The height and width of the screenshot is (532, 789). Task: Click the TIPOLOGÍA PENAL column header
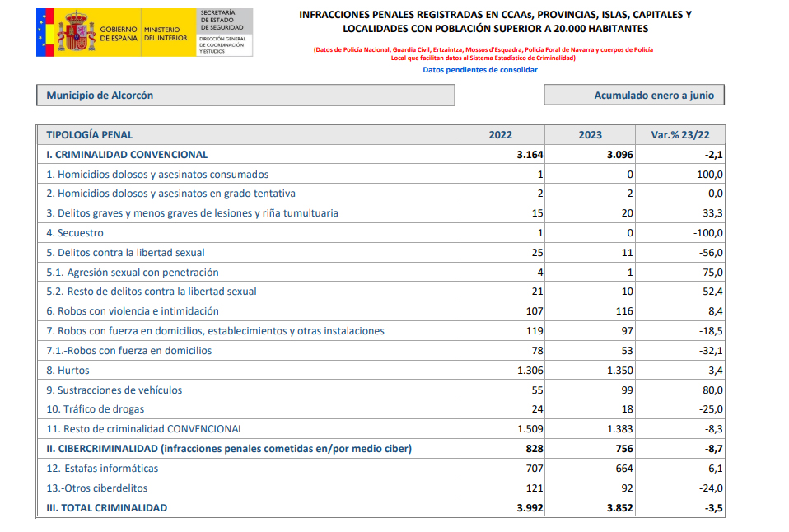[x=90, y=135]
